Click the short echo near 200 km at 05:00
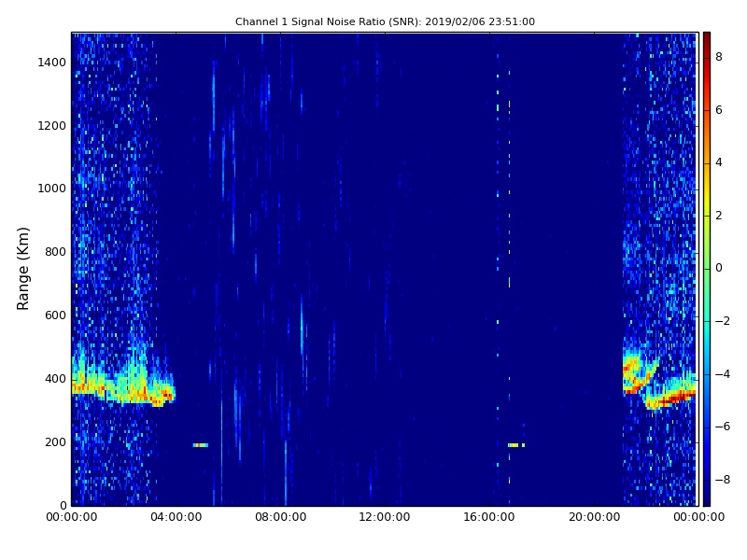The height and width of the screenshot is (560, 747). 201,445
